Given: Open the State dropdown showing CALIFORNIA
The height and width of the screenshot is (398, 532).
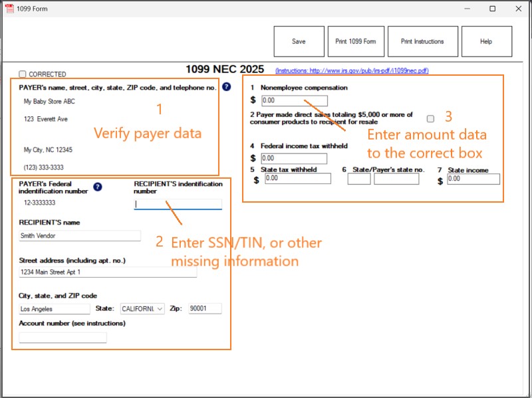Looking at the screenshot, I should pyautogui.click(x=142, y=309).
